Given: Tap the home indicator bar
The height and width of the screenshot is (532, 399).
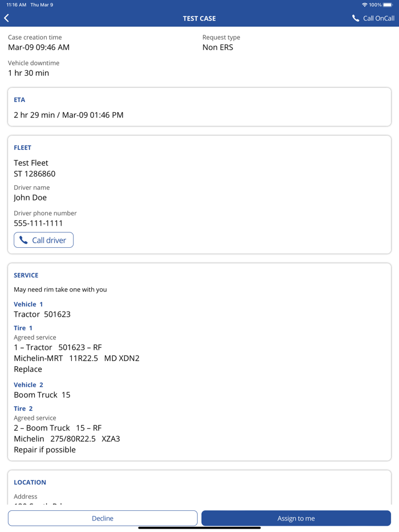Looking at the screenshot, I should point(199,528).
